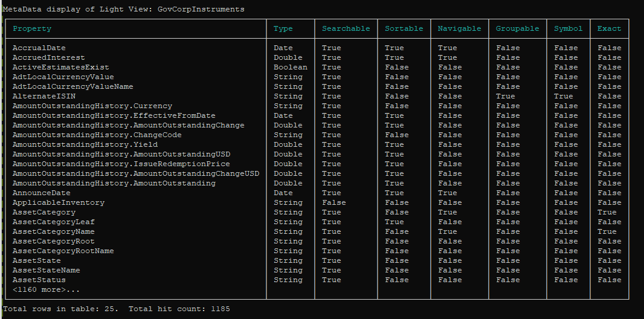Viewport: 644px width, 319px height.
Task: Click the AccrualDate property row
Action: tap(317, 48)
